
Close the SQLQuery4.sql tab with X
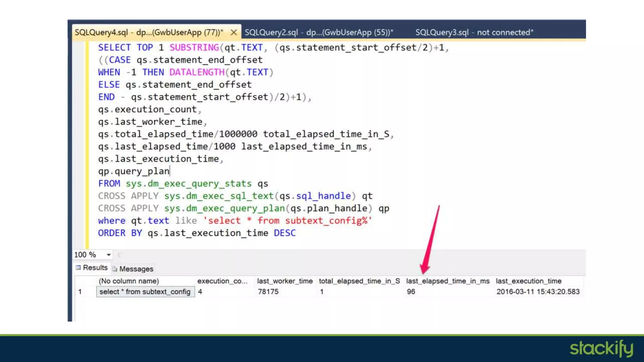click(x=234, y=32)
